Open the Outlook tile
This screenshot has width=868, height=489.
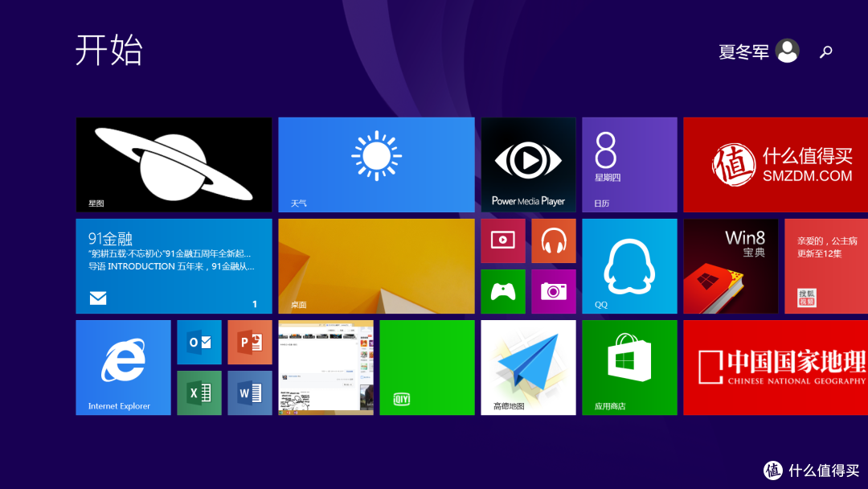pos(199,343)
